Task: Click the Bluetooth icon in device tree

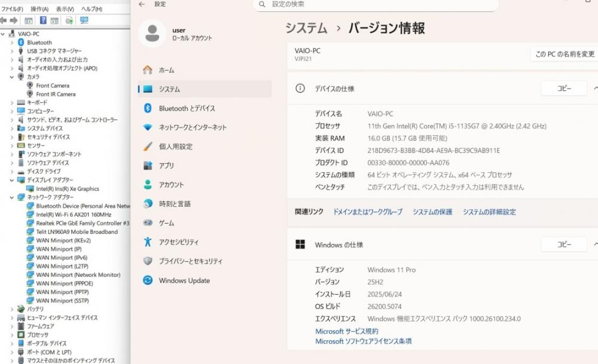Action: pyautogui.click(x=21, y=42)
